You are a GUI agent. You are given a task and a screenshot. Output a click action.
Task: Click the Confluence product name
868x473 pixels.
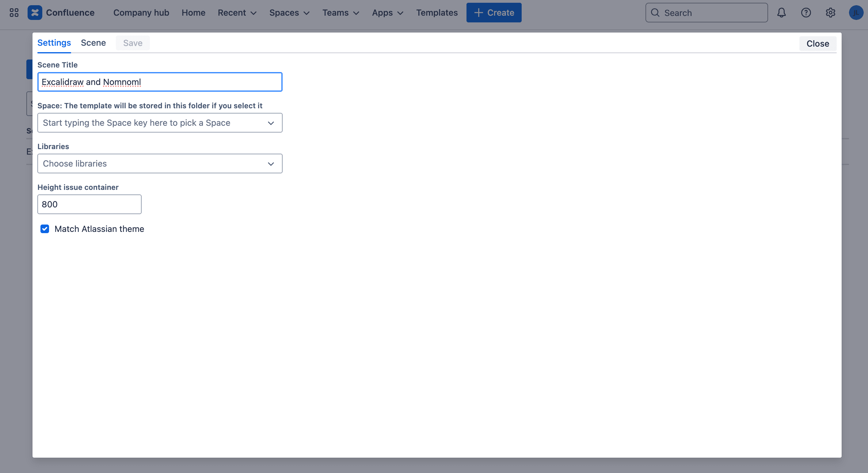pyautogui.click(x=70, y=13)
